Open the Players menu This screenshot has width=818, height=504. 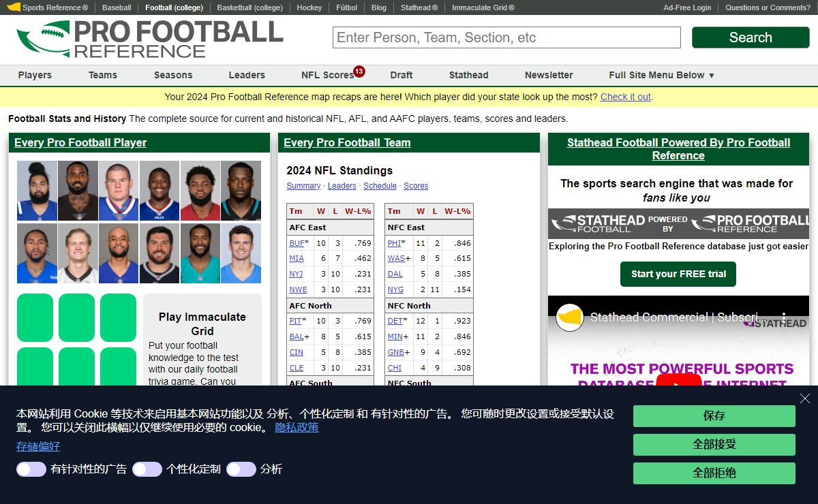tap(35, 75)
